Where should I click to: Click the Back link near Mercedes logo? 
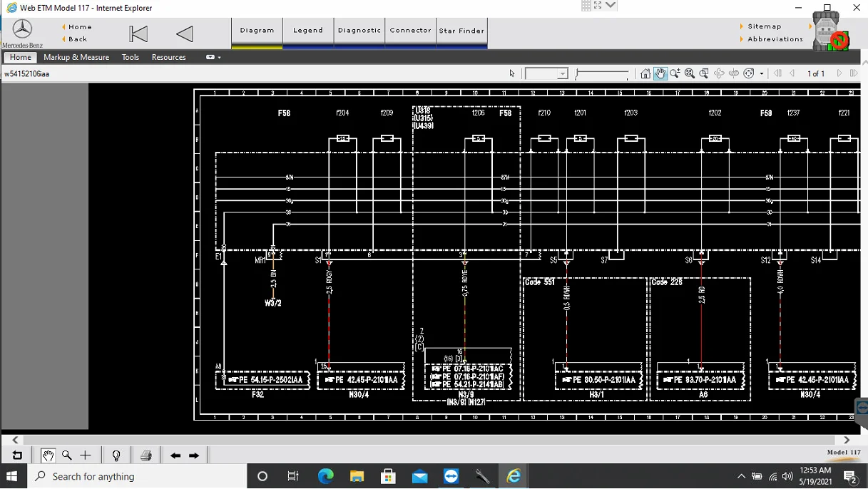[78, 39]
